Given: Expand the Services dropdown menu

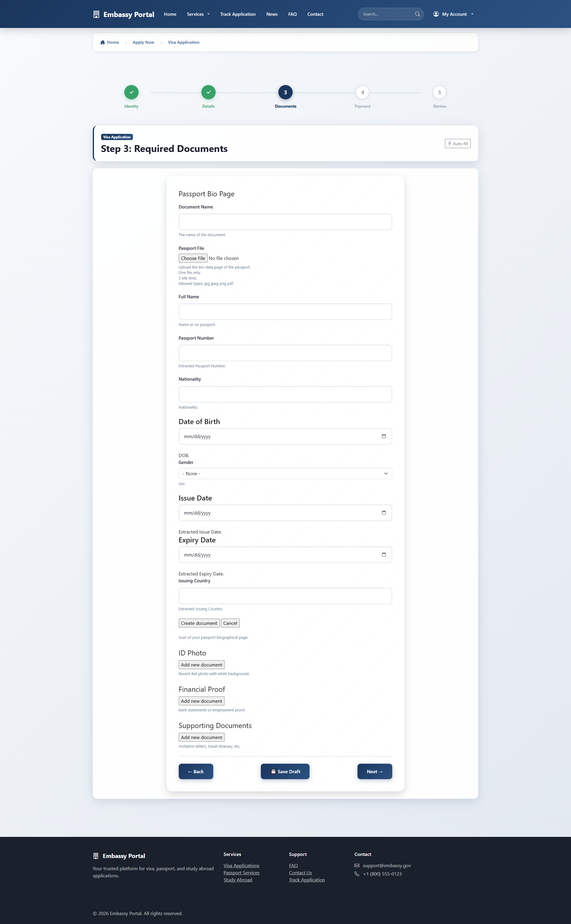Looking at the screenshot, I should click(x=198, y=14).
